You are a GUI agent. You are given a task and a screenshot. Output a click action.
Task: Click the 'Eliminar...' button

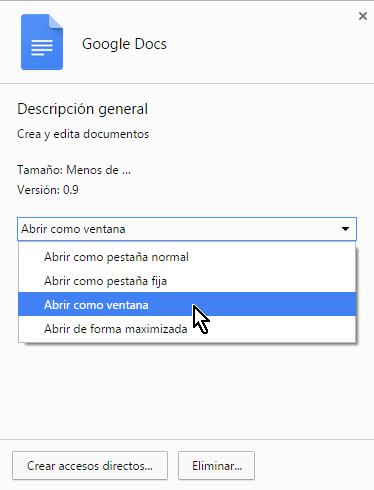[216, 466]
